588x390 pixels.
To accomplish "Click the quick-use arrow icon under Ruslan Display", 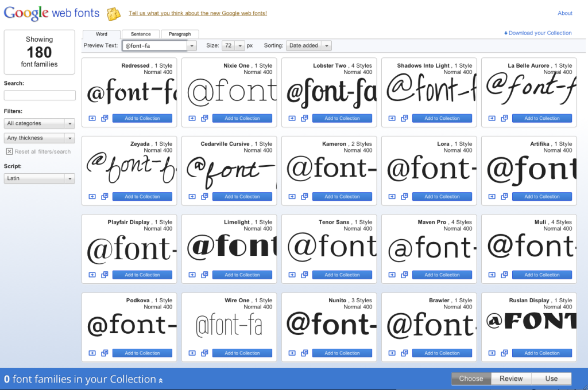I will point(492,353).
